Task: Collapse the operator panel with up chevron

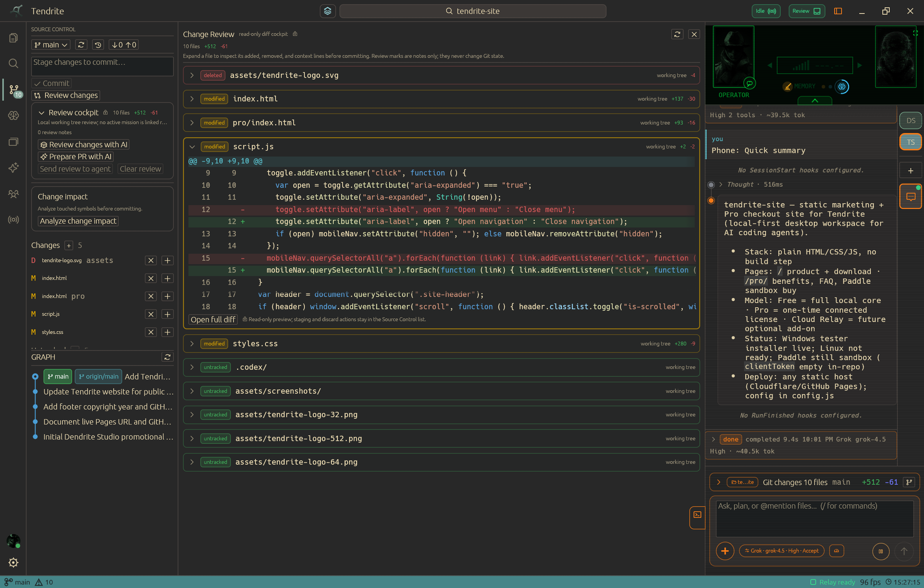Action: [815, 101]
